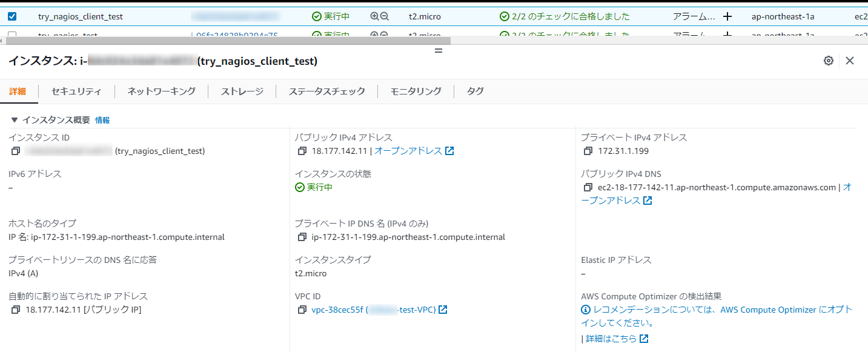Copy the VPC ID

[x=303, y=310]
